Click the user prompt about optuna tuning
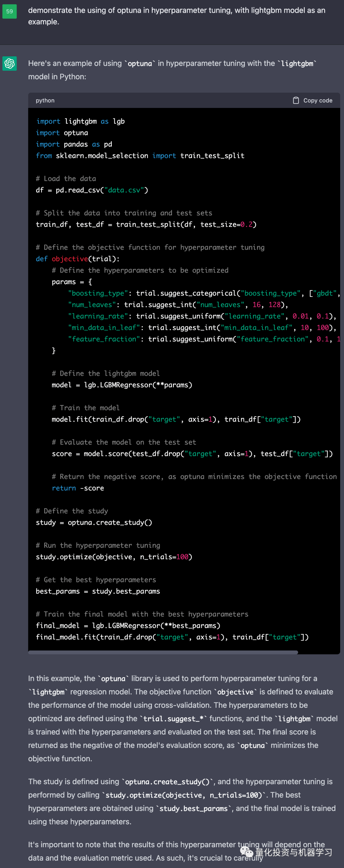The image size is (344, 868). click(x=176, y=16)
